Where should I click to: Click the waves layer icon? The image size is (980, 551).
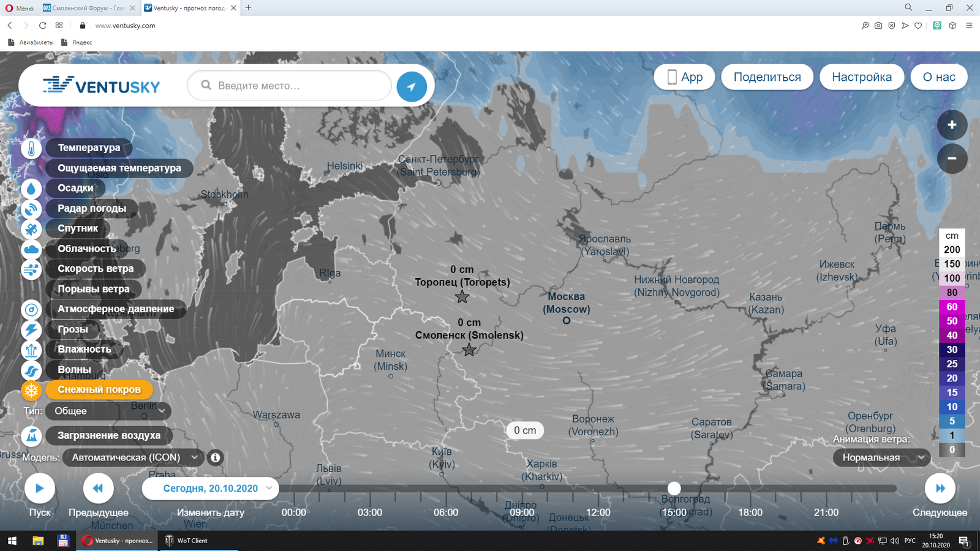(x=31, y=370)
